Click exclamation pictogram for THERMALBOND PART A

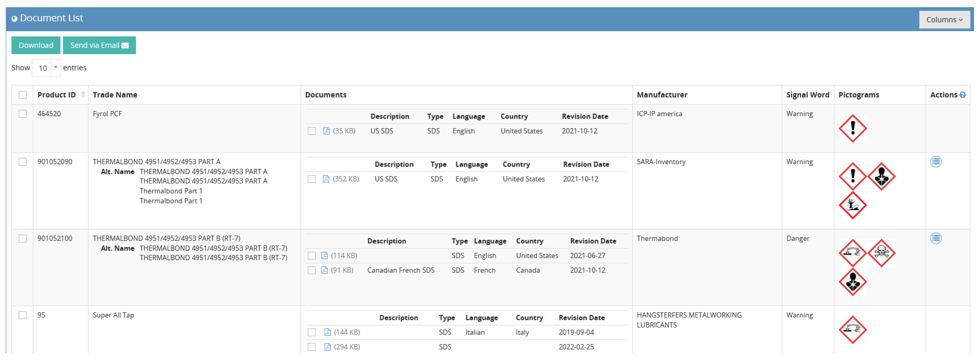coord(853,176)
